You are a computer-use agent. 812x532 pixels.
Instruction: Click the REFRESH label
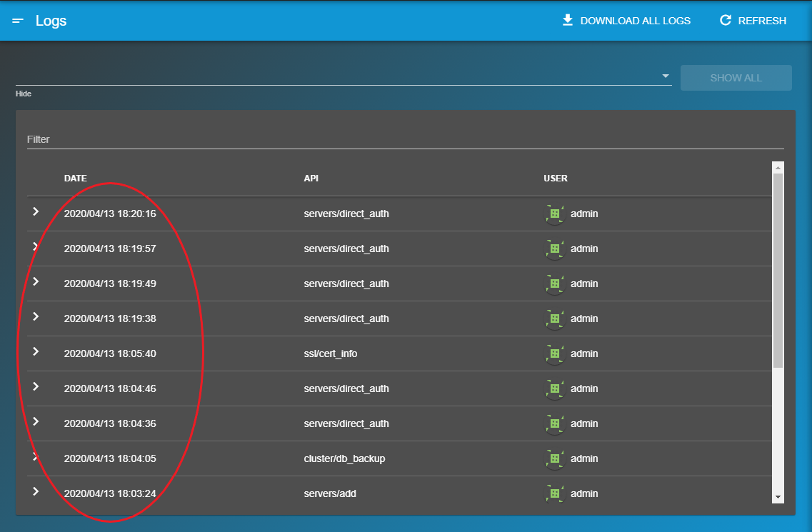pos(762,21)
